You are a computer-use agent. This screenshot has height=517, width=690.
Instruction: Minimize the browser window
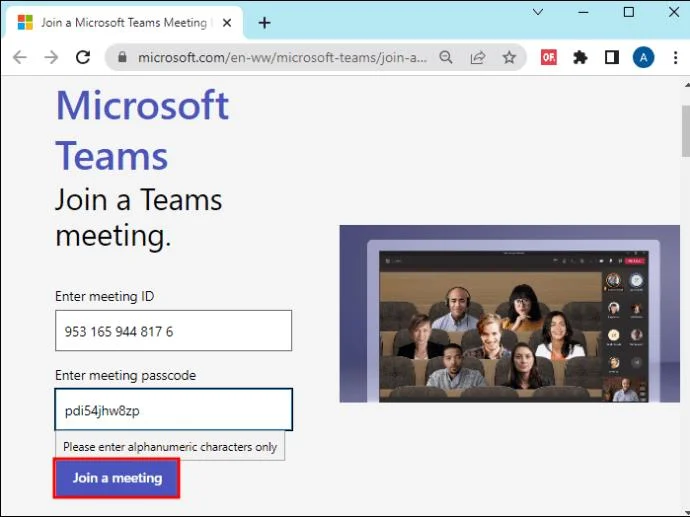tap(584, 12)
